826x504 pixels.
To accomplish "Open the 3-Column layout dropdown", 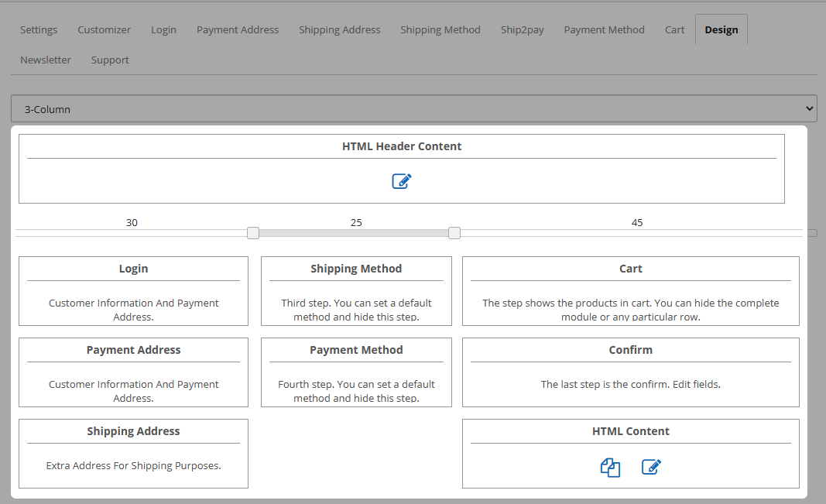I will point(413,109).
